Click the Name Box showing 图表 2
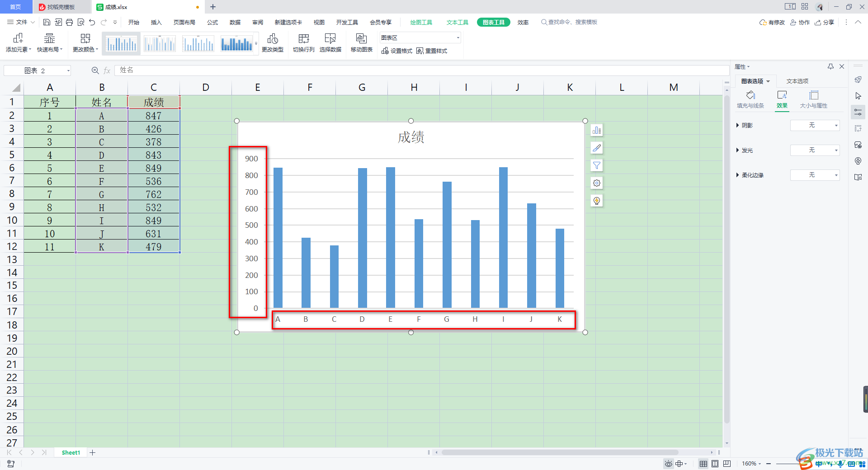Screen dimensions: 868x470 [37, 70]
